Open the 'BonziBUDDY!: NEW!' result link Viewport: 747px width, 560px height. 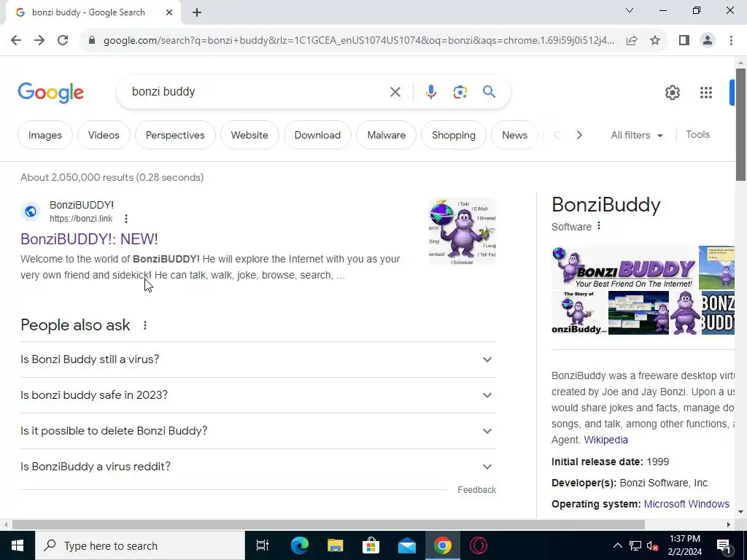[89, 239]
